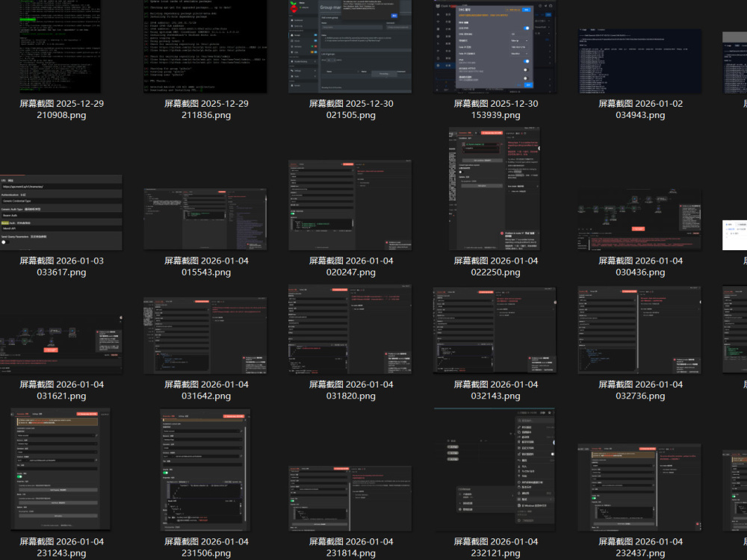
Task: Select thumbnail of 屏幕截图 2026-01-04 231506.png
Action: [205, 470]
